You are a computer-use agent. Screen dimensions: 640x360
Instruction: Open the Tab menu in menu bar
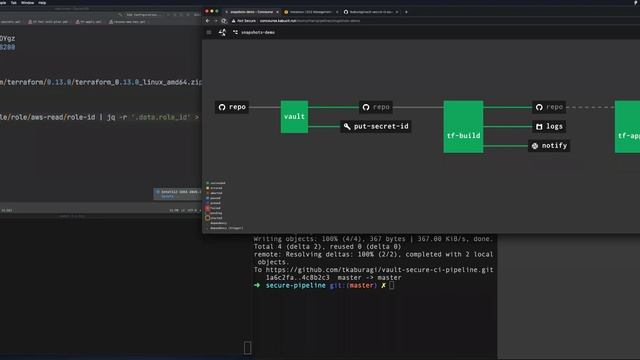coord(13,2)
